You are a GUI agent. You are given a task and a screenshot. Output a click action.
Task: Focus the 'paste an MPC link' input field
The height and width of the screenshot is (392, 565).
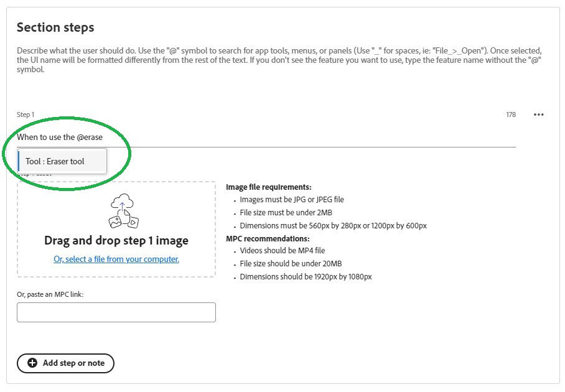116,312
